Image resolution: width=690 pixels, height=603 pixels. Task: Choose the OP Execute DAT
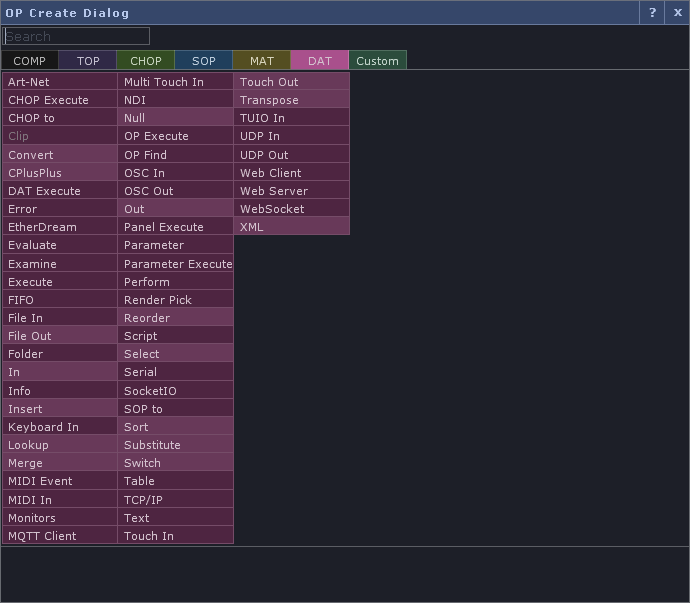point(176,136)
